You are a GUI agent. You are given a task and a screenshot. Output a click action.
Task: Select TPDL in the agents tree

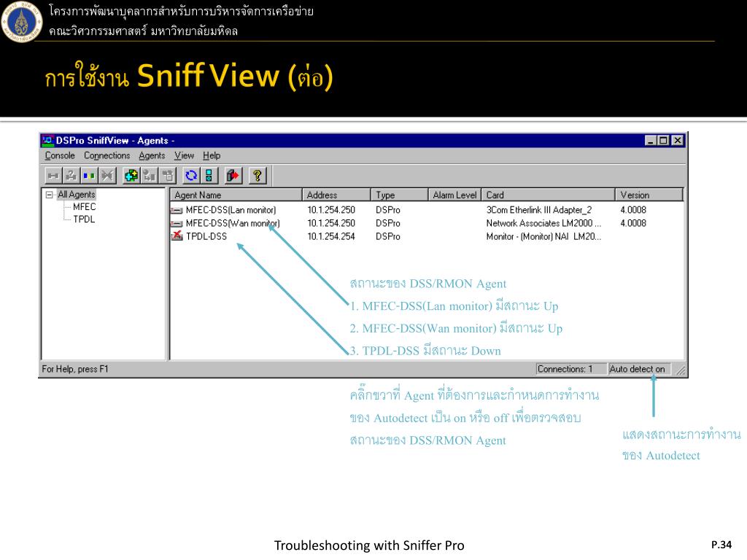coord(84,219)
